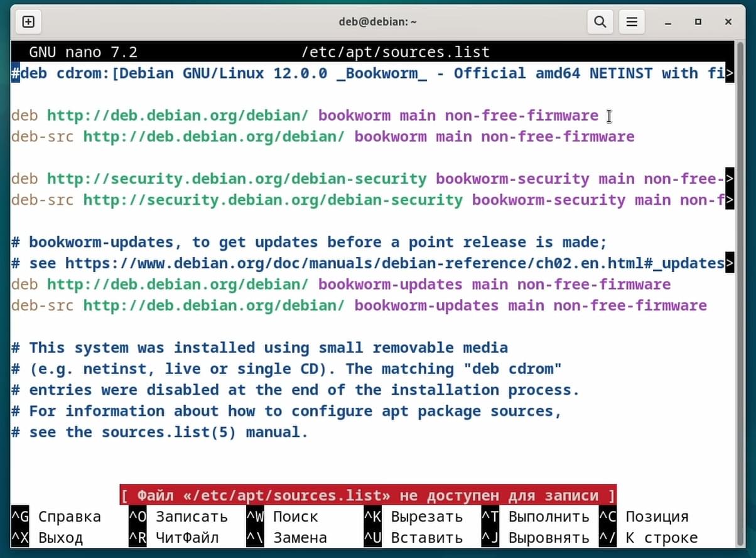The width and height of the screenshot is (756, 558).
Task: Open a new terminal tab
Action: 28,22
